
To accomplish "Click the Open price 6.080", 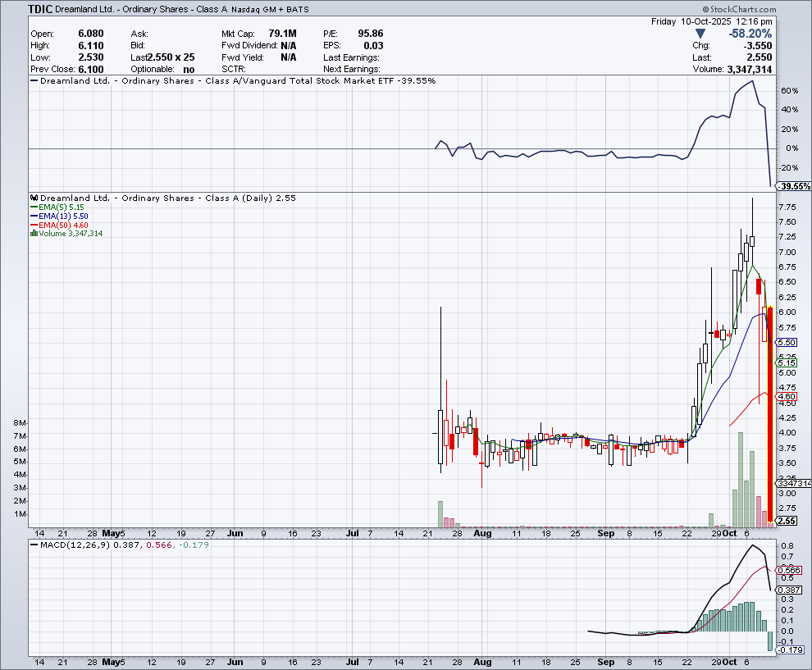I will [90, 34].
